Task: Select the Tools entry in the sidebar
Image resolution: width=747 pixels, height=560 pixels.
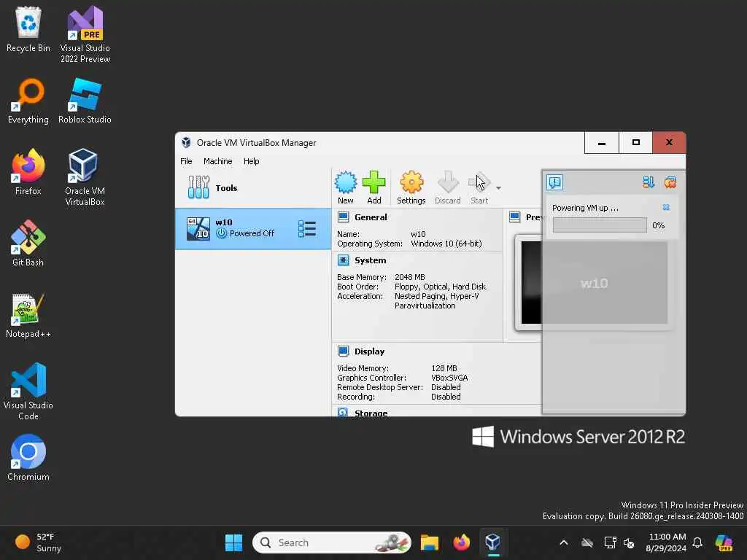Action: tap(253, 187)
